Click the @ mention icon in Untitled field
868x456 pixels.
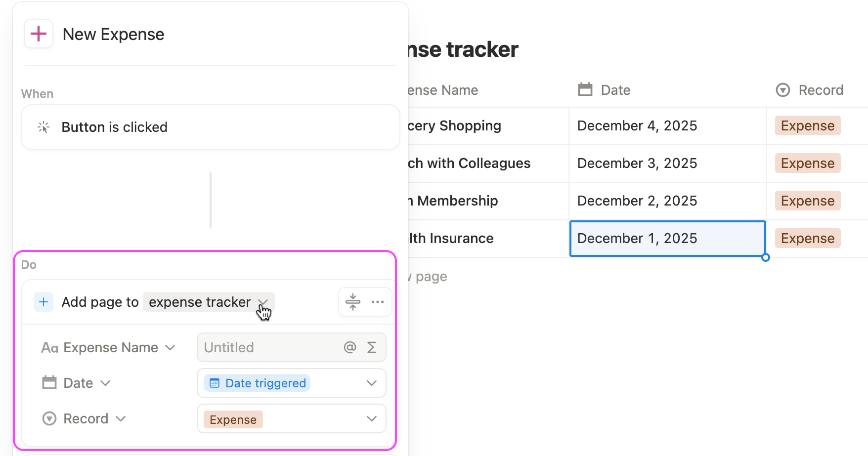349,347
